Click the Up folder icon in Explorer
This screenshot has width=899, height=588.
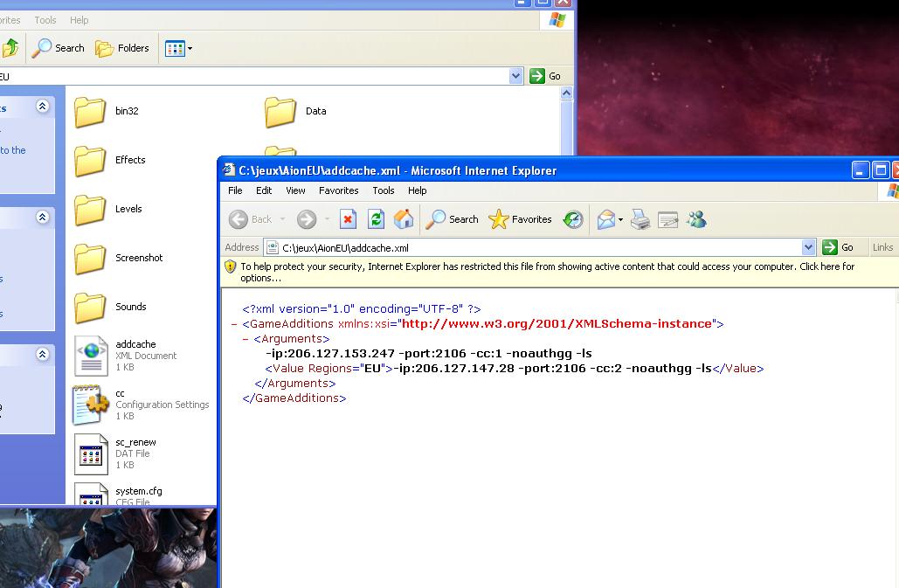pyautogui.click(x=10, y=48)
